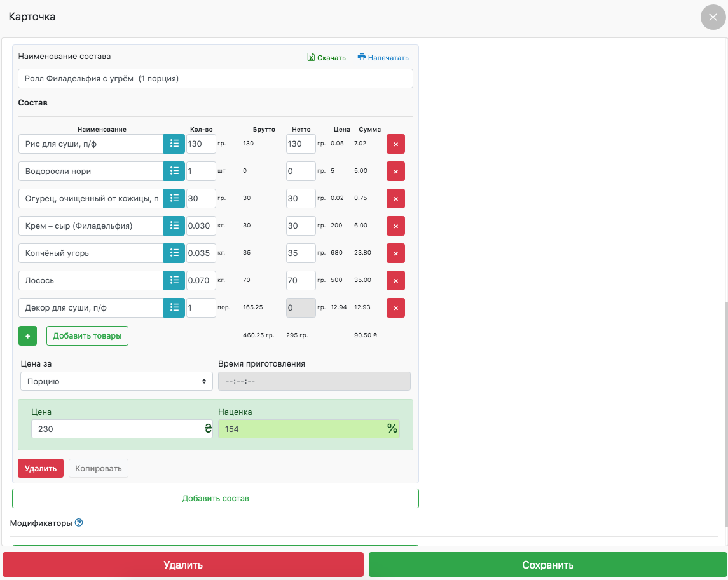The image size is (728, 580).
Task: Save the card with Сохранить
Action: [x=547, y=565]
